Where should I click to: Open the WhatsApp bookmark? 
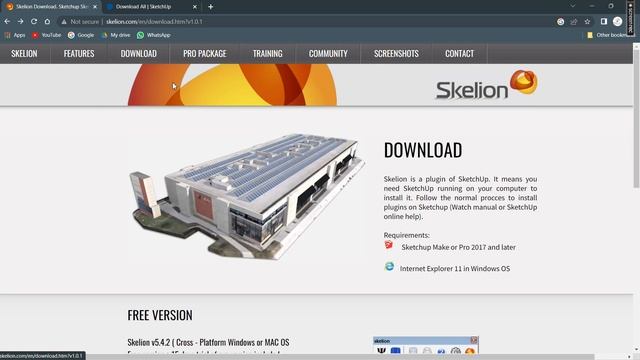(x=154, y=35)
